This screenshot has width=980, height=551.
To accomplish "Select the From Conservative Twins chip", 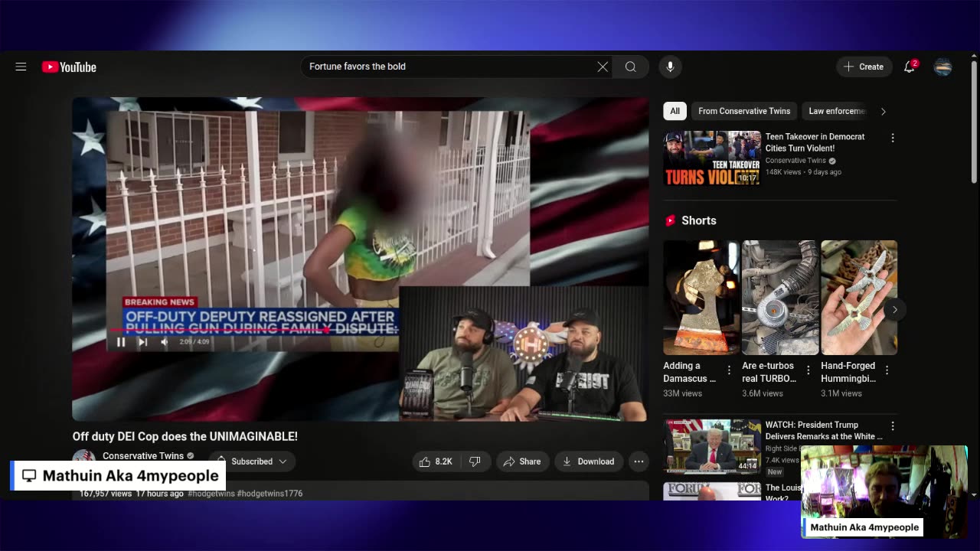I will (744, 111).
